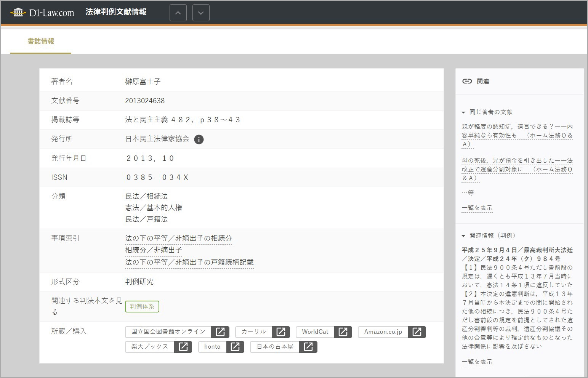The height and width of the screenshot is (378, 588).
Task: Click the 判例体系 button
Action: pyautogui.click(x=142, y=307)
